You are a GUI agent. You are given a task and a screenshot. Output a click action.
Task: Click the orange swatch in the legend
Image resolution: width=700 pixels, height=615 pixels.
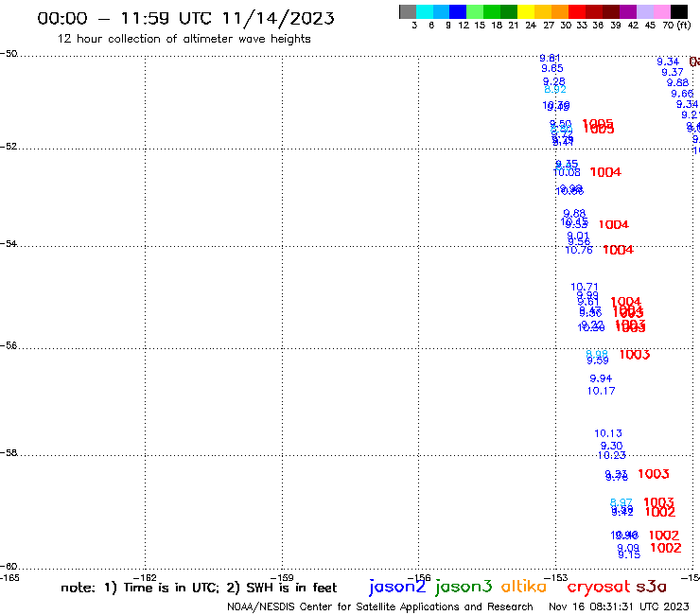click(x=560, y=11)
